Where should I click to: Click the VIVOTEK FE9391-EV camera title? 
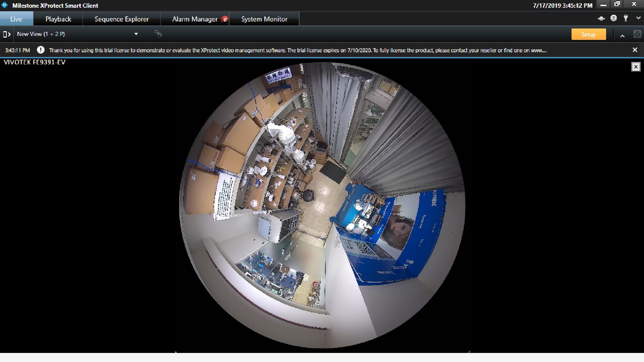click(35, 62)
